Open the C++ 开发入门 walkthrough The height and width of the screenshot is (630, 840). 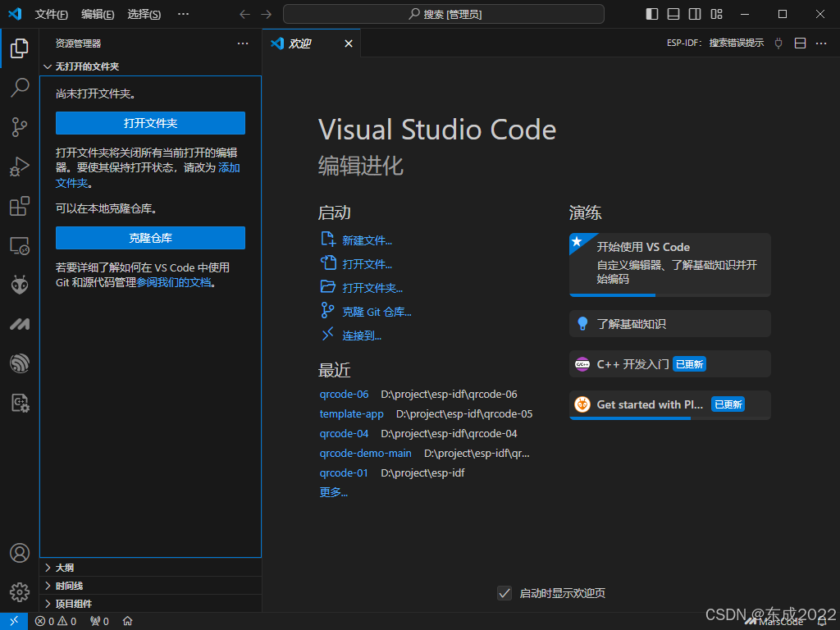(x=669, y=364)
